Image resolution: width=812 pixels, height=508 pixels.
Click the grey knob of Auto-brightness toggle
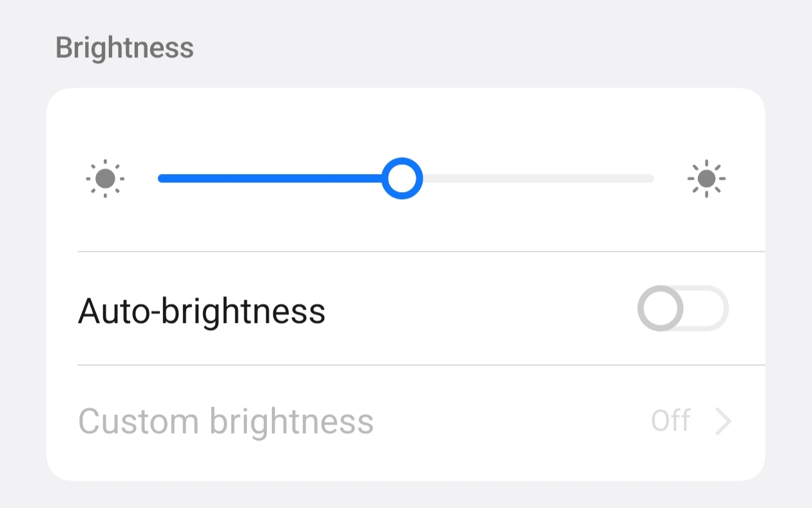click(661, 308)
